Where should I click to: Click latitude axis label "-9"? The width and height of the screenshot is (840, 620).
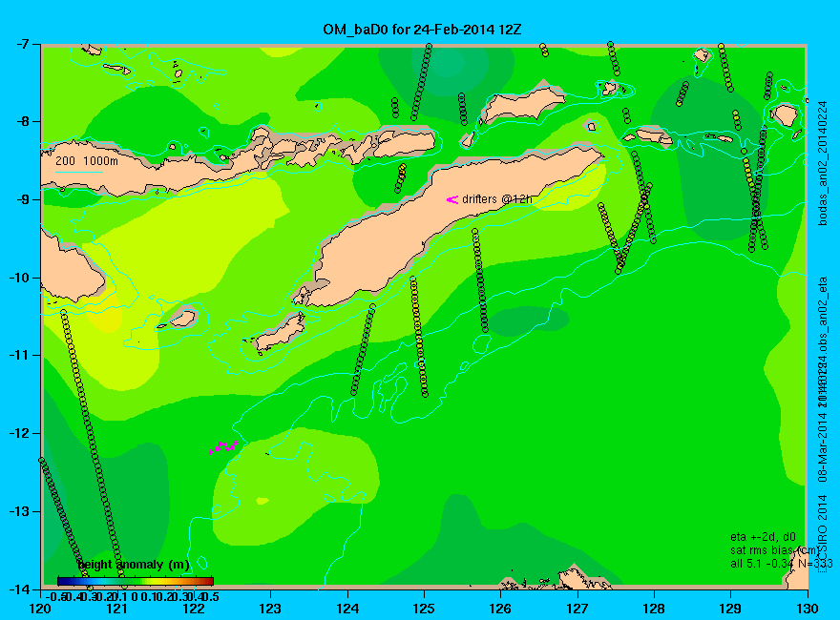click(25, 199)
